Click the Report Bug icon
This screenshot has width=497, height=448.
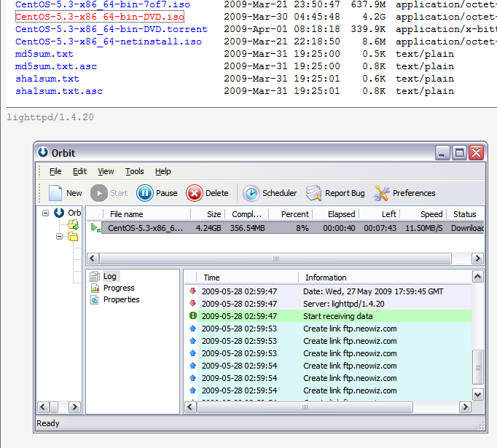(313, 193)
